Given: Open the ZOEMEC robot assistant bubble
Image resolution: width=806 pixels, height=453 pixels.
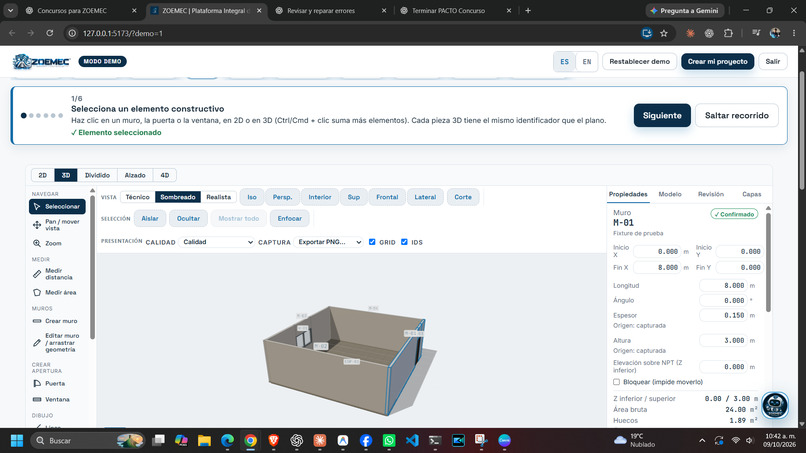Looking at the screenshot, I should 775,405.
